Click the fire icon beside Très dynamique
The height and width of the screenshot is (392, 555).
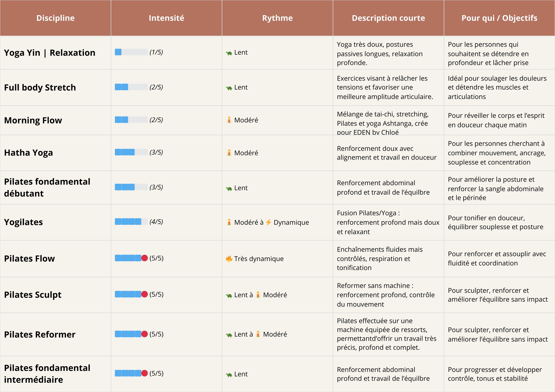[x=229, y=259]
